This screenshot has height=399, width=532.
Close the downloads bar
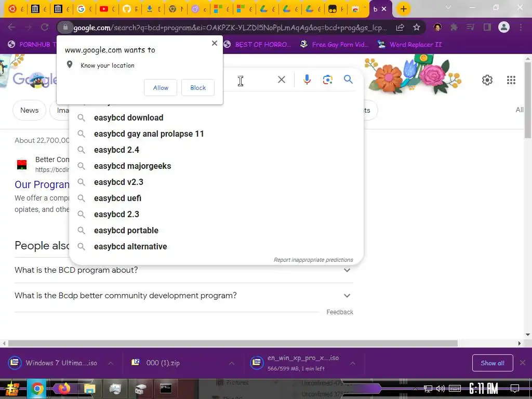[x=523, y=363]
